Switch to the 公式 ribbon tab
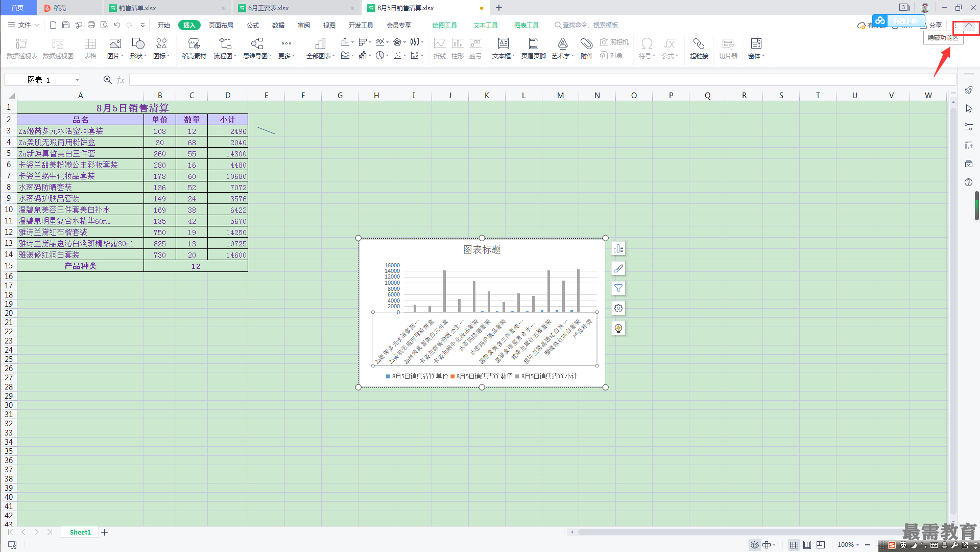980x552 pixels. (x=253, y=25)
